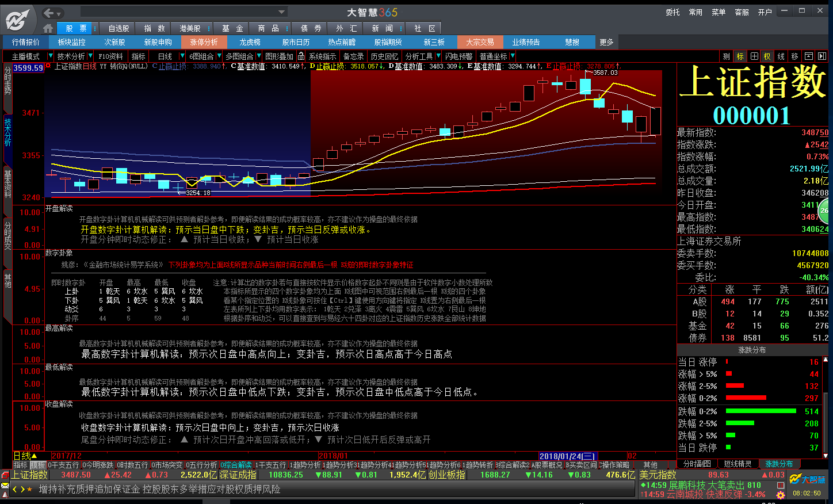Click the envelope message icon in status bar
The image size is (833, 504).
pos(5,486)
